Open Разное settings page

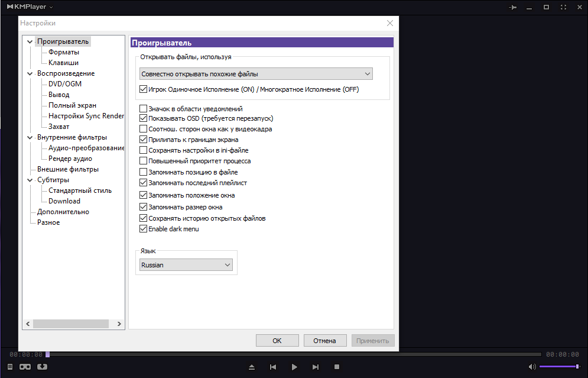pos(48,222)
